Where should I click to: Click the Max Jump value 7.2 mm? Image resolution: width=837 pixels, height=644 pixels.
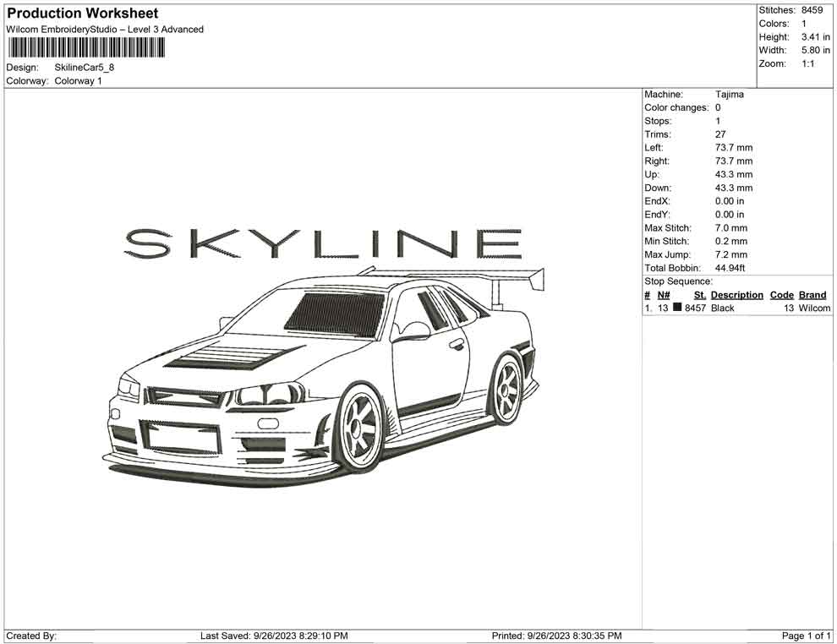[x=731, y=254]
